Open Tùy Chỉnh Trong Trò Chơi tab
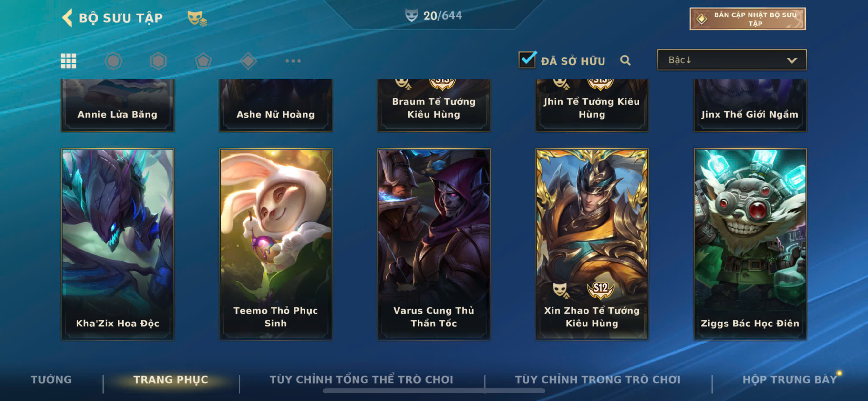 point(598,379)
